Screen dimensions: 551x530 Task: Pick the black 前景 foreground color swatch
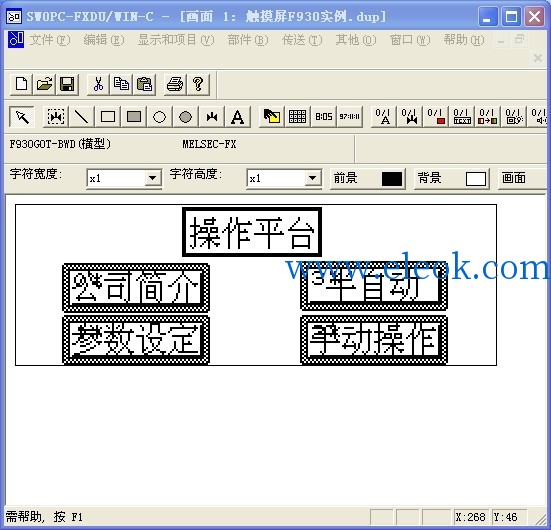pos(392,179)
